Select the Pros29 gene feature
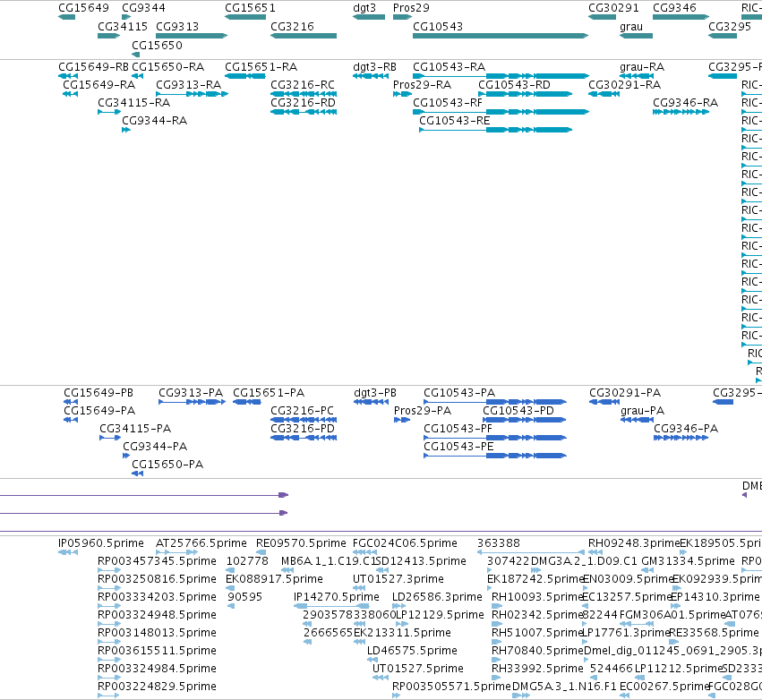 (x=402, y=17)
